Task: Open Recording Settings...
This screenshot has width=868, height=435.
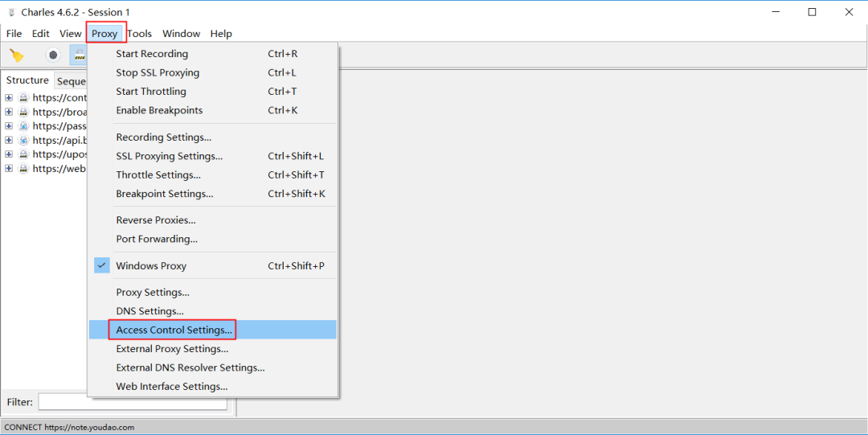Action: [212, 137]
